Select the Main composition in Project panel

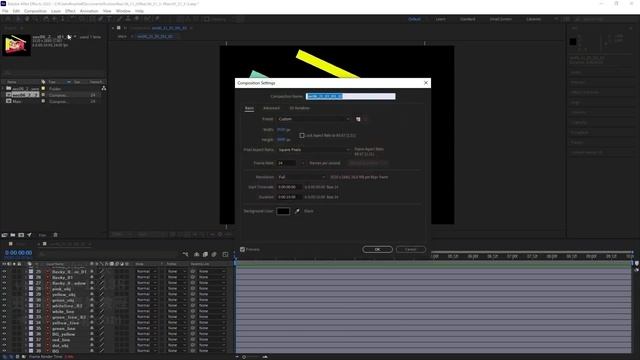17,101
